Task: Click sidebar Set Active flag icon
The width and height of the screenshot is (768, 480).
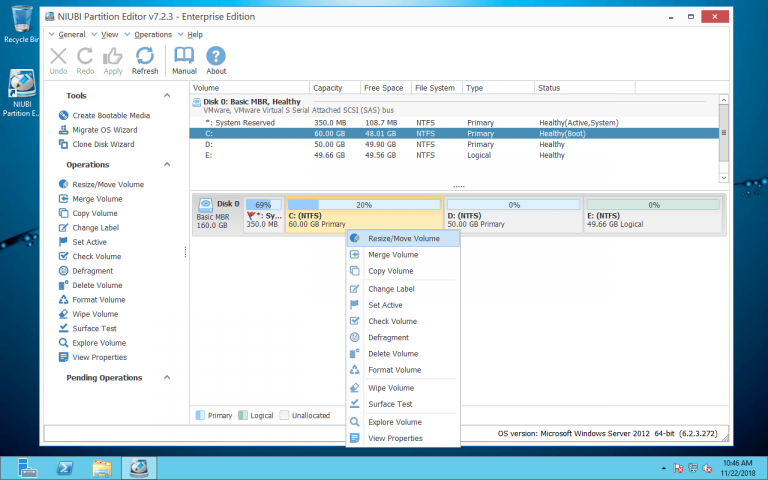Action: (63, 242)
